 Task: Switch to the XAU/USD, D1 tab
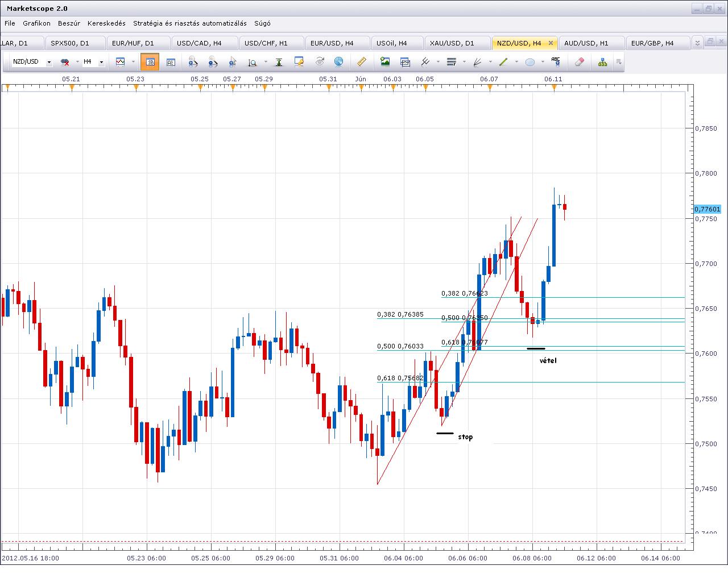457,43
